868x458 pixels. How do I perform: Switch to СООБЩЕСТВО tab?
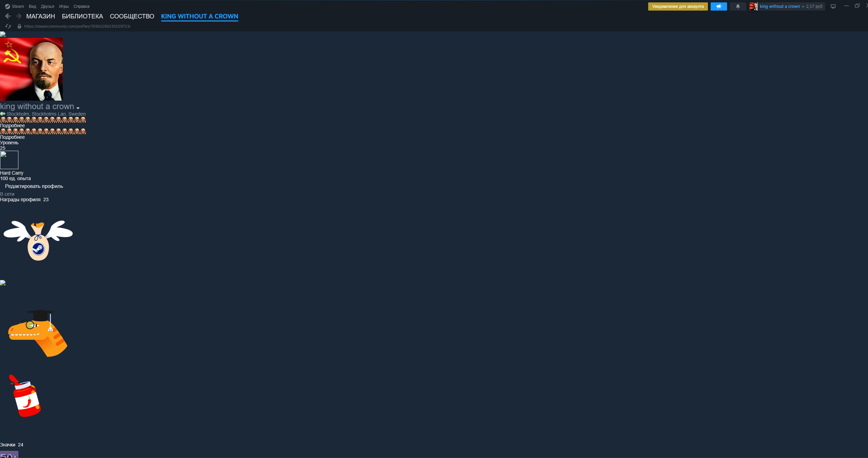tap(132, 16)
